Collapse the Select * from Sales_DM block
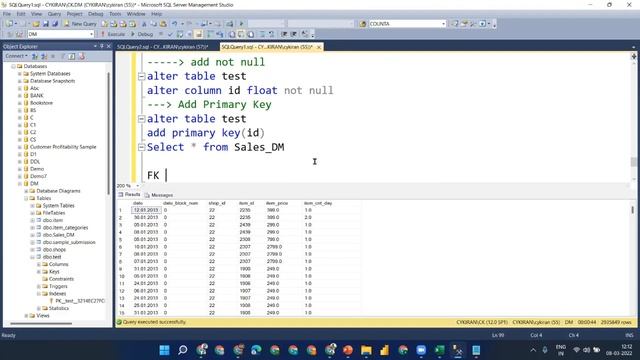 [x=141, y=147]
